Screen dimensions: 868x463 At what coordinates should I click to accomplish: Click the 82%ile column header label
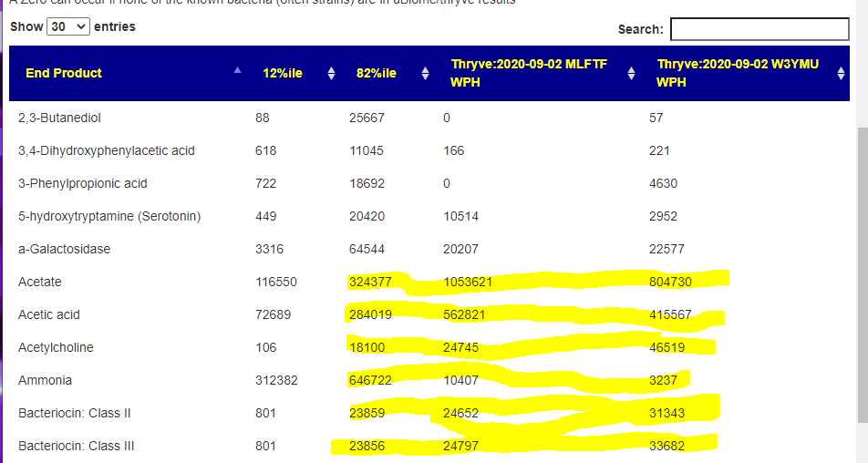[x=376, y=73]
